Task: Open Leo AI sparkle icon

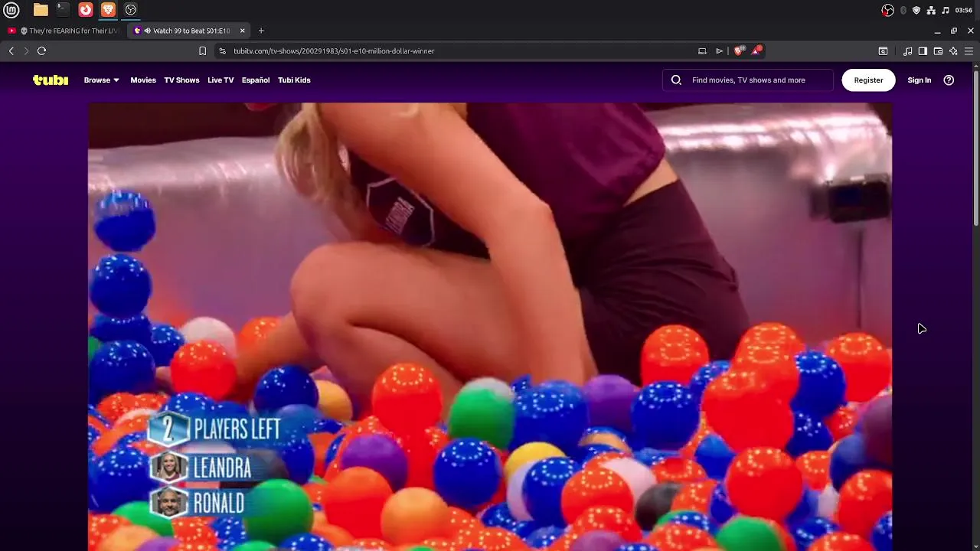Action: tap(953, 51)
